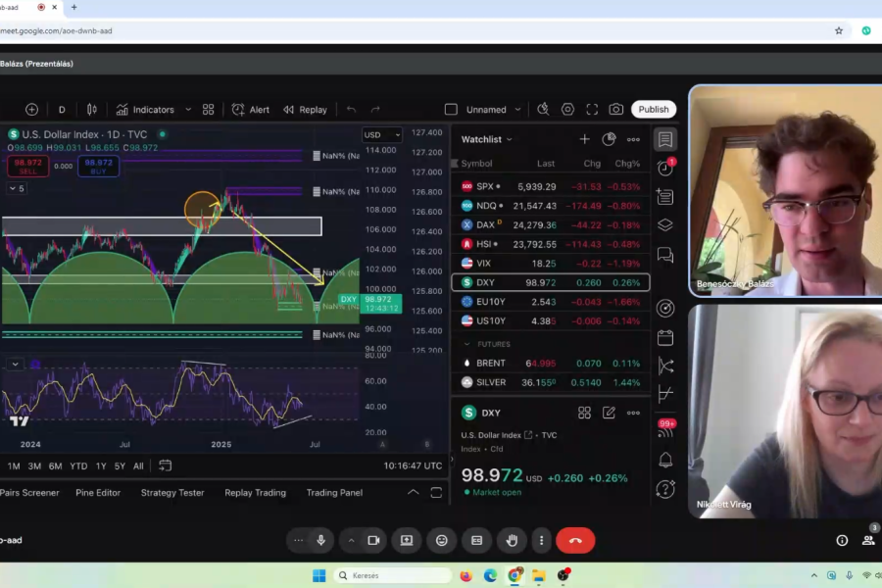Raise hand in the meeting

[511, 540]
